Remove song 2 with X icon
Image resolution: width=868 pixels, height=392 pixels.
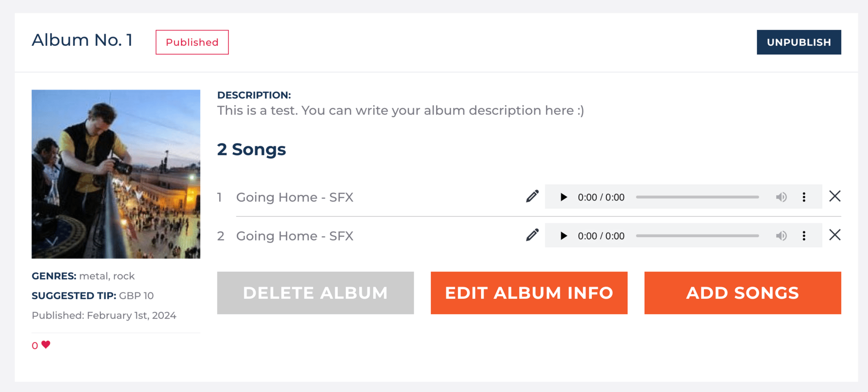click(835, 235)
